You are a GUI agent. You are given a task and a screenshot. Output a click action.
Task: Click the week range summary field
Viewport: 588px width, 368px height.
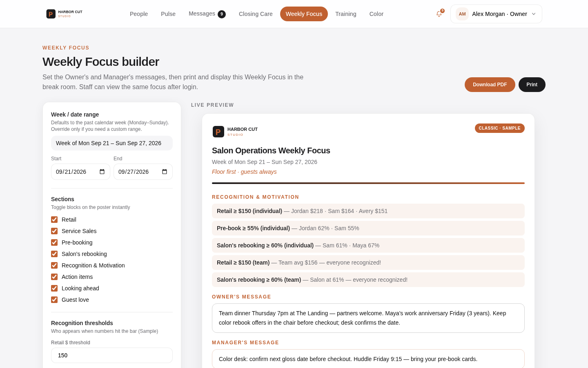click(112, 143)
